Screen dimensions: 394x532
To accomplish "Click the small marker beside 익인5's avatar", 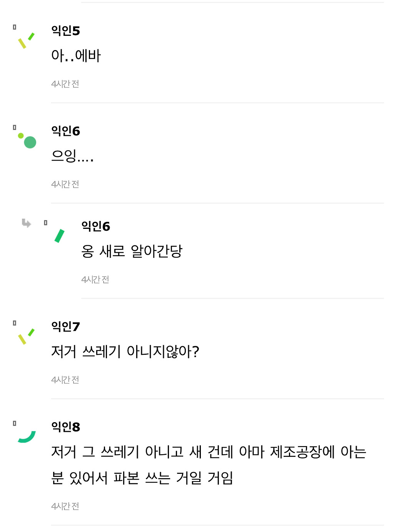I will point(15,27).
